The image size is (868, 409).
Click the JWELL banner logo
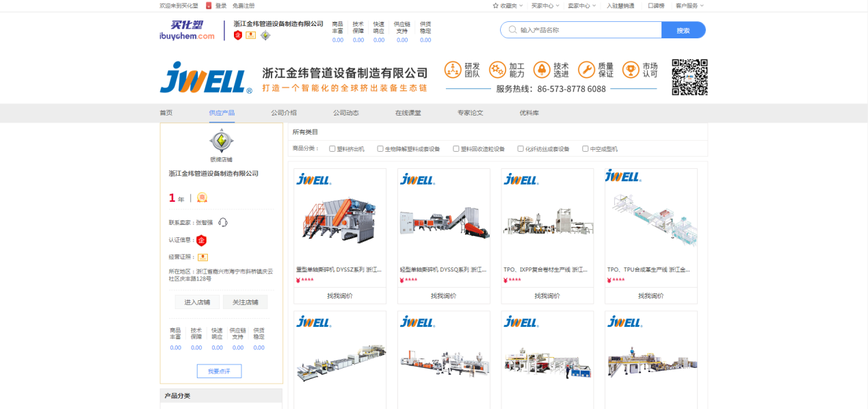(x=205, y=77)
